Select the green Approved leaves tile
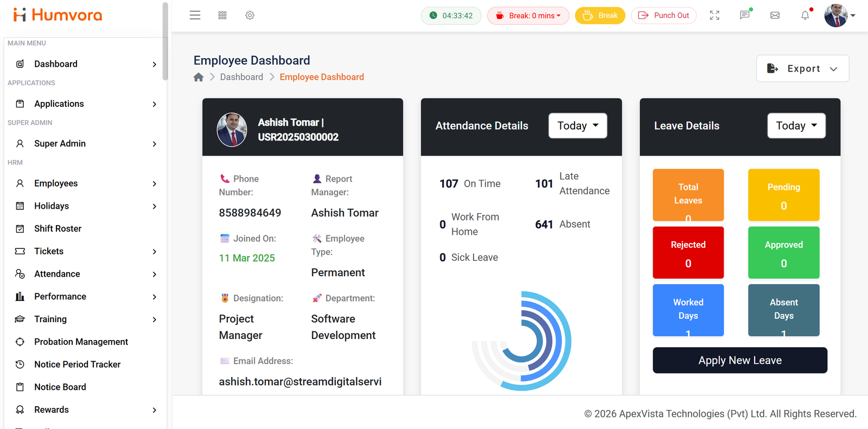The height and width of the screenshot is (429, 868). pyautogui.click(x=783, y=253)
